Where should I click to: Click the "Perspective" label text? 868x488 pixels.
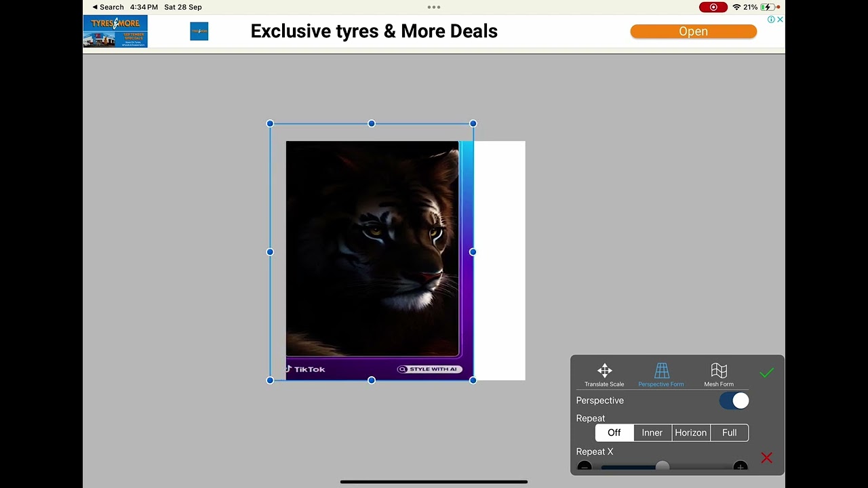tap(600, 401)
